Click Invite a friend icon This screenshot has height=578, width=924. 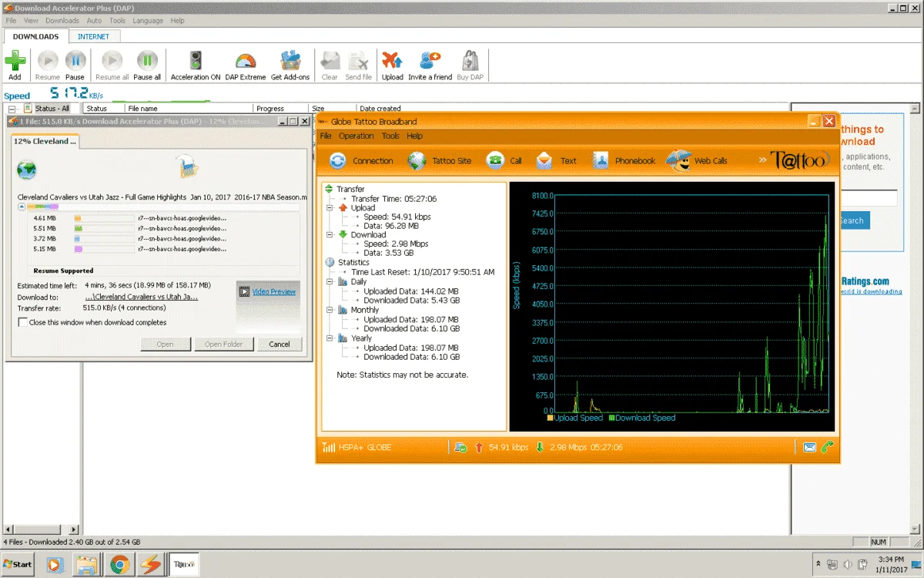click(x=430, y=61)
